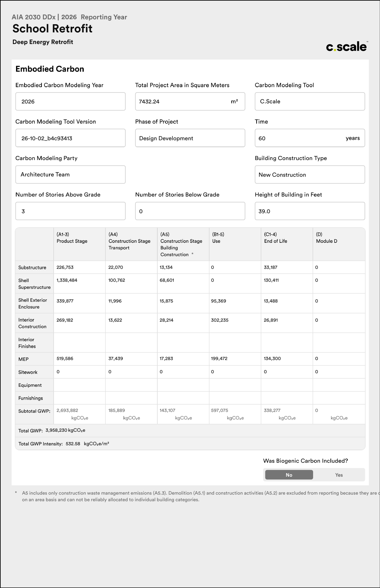Click MEP Product Stage value 519,586

65,358
